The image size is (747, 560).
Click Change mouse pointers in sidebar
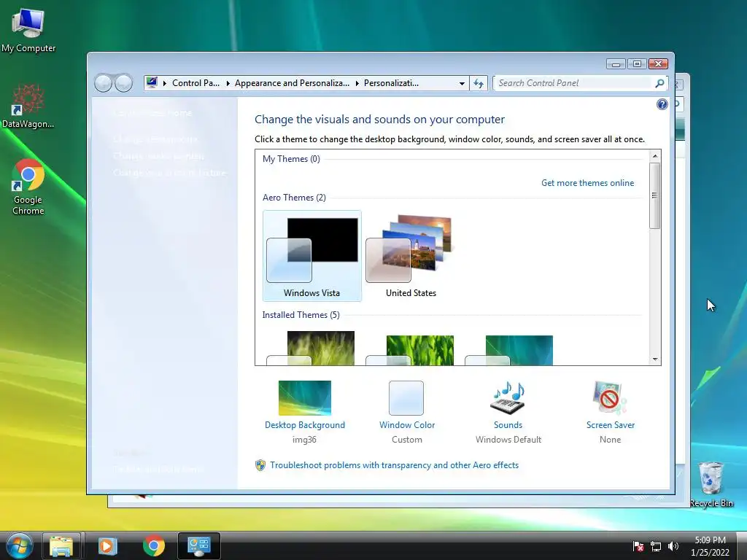(158, 156)
